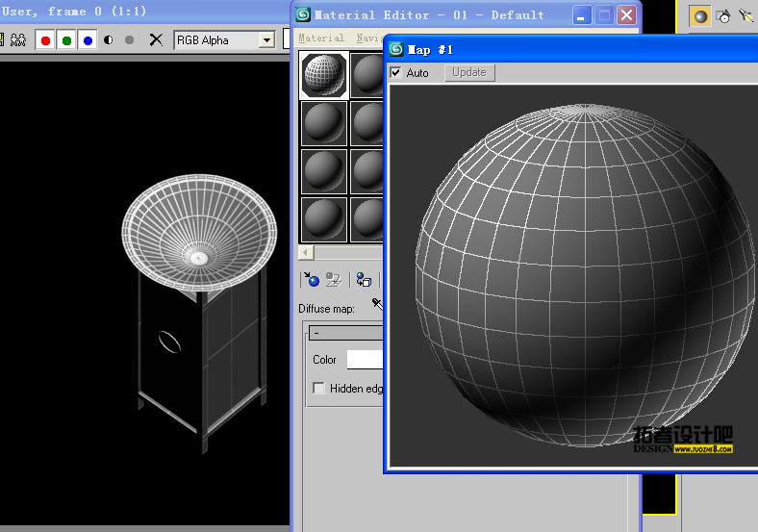Click the wireframe sphere preview in Map #1

584,275
